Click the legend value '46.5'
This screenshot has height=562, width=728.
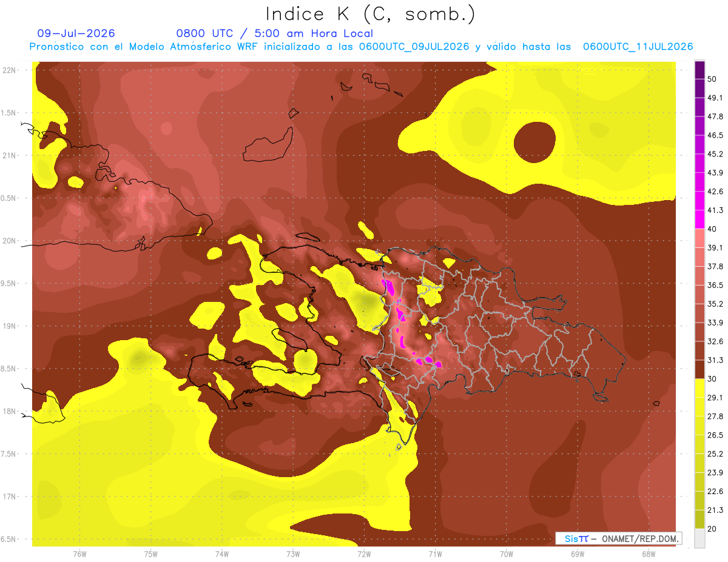[715, 135]
